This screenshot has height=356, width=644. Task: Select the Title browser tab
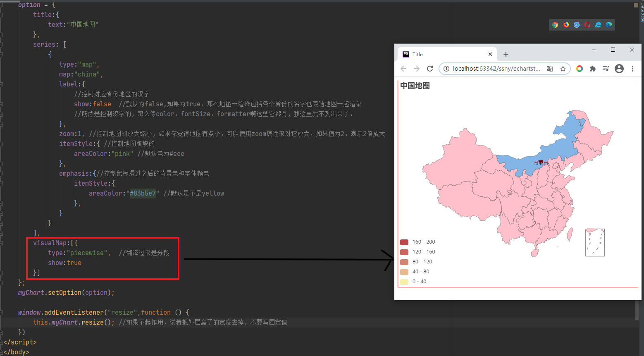(x=447, y=54)
